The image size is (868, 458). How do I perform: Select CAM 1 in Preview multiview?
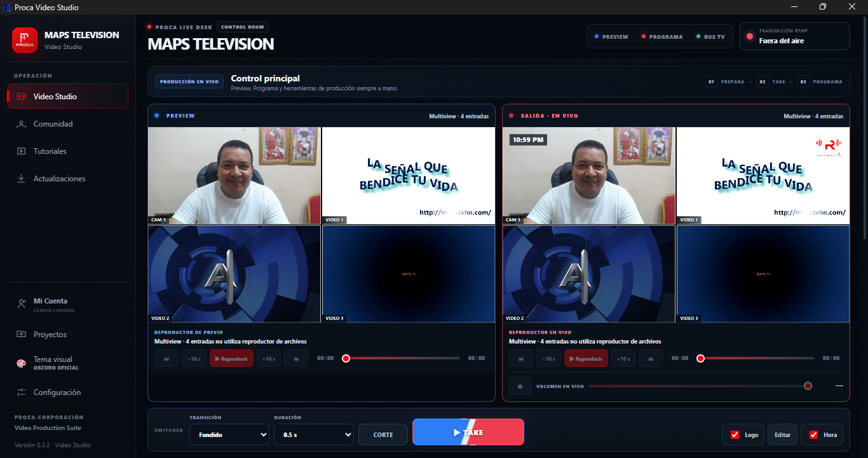[234, 176]
